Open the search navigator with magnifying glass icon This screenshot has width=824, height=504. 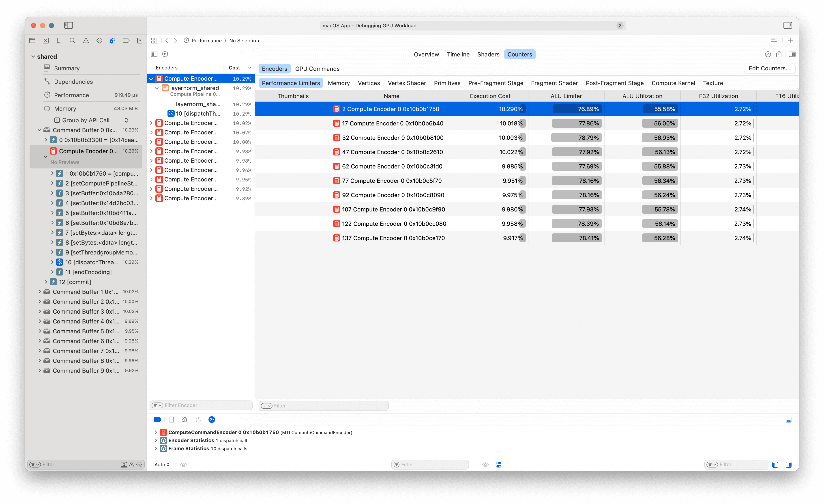[73, 41]
